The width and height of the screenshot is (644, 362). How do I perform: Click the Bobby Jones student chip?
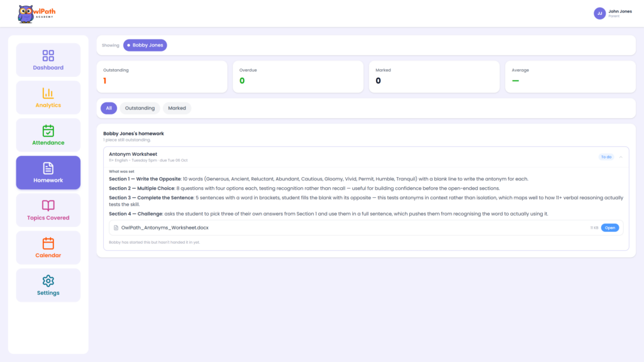click(x=145, y=45)
